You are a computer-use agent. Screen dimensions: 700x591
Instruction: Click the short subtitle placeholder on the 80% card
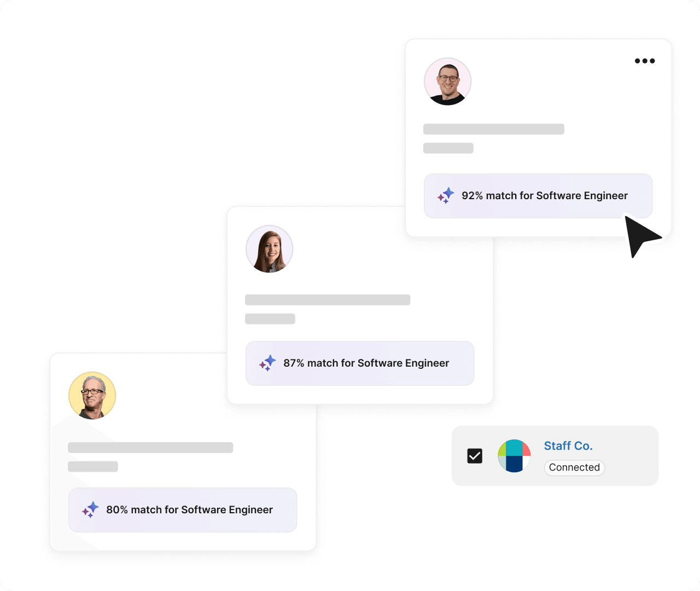pos(92,467)
